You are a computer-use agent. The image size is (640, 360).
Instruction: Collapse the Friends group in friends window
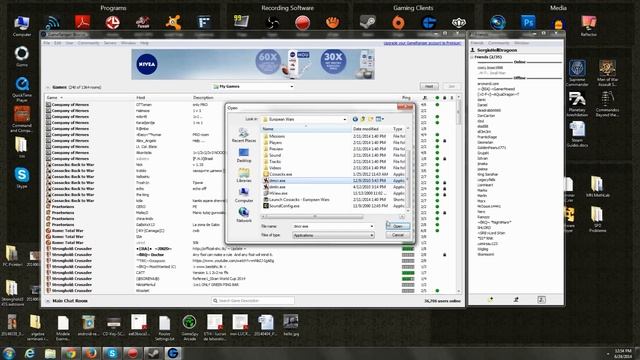[x=472, y=58]
